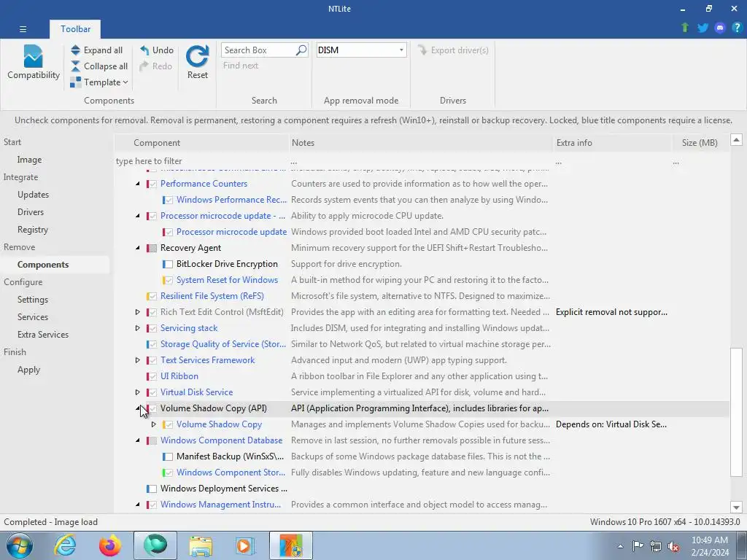Expand the Rich Text Edit Control node
The height and width of the screenshot is (560, 747).
click(x=138, y=312)
